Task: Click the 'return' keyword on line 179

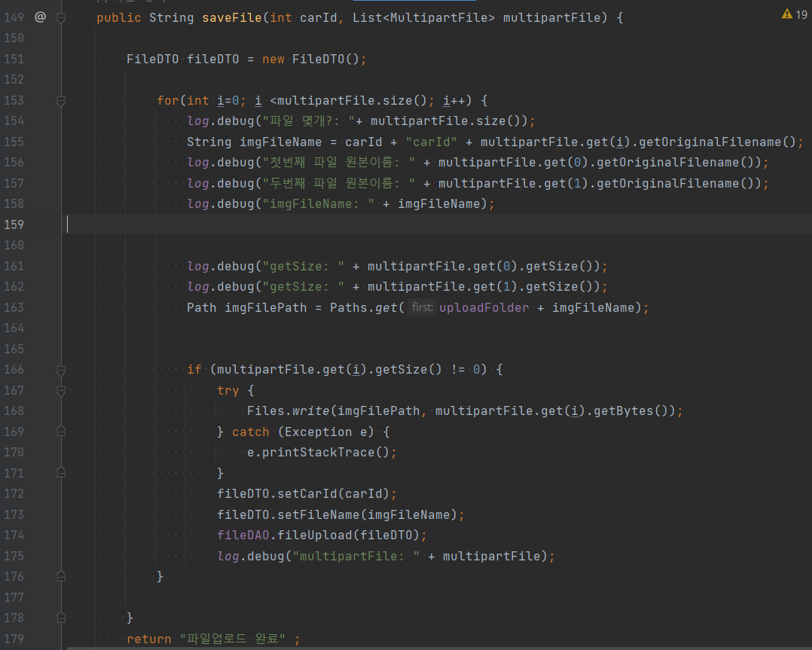Action: coord(149,639)
